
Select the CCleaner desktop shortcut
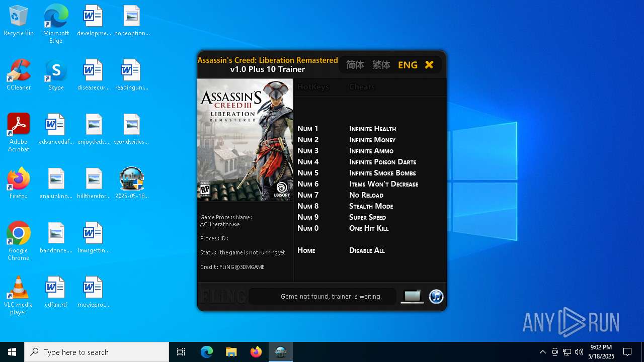(19, 75)
